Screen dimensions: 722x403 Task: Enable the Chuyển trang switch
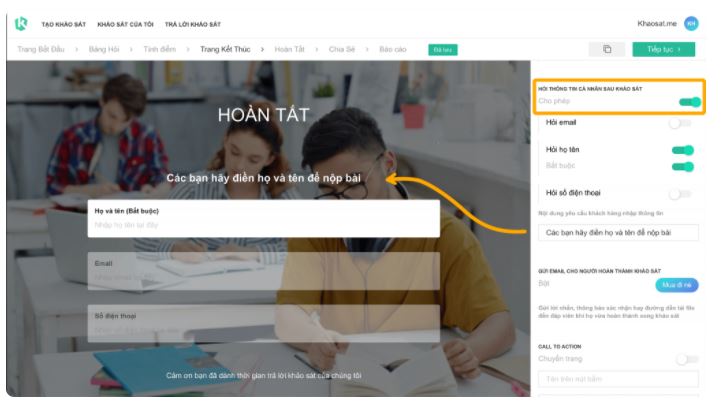pos(688,359)
